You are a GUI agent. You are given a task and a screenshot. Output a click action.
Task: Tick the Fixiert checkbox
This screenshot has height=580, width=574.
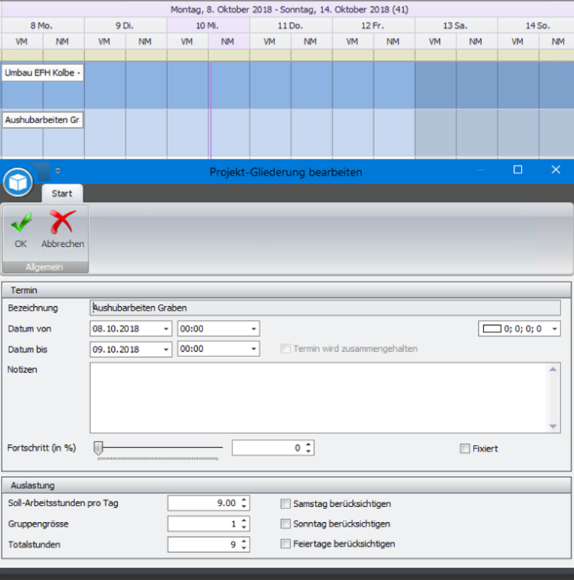[x=465, y=448]
